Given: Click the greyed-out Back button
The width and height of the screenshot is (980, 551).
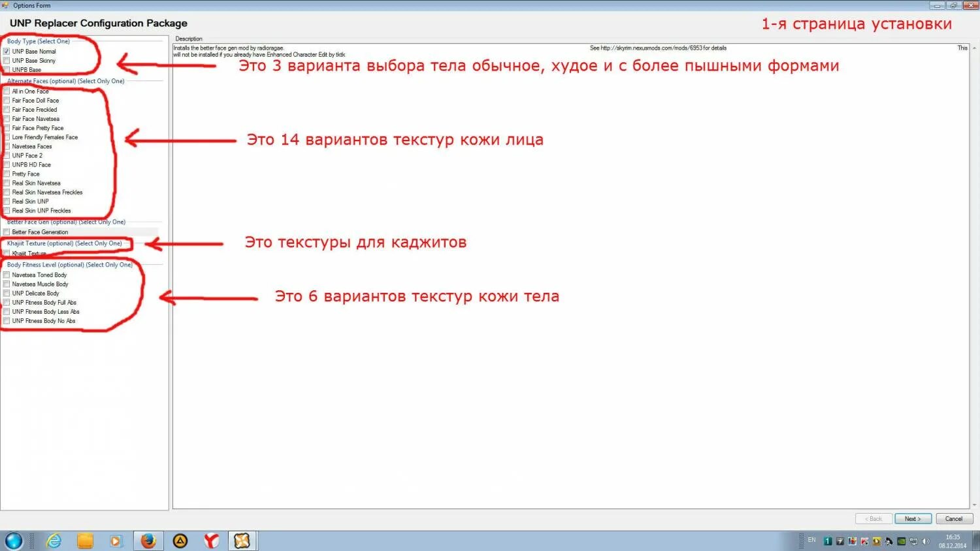Looking at the screenshot, I should click(x=874, y=518).
